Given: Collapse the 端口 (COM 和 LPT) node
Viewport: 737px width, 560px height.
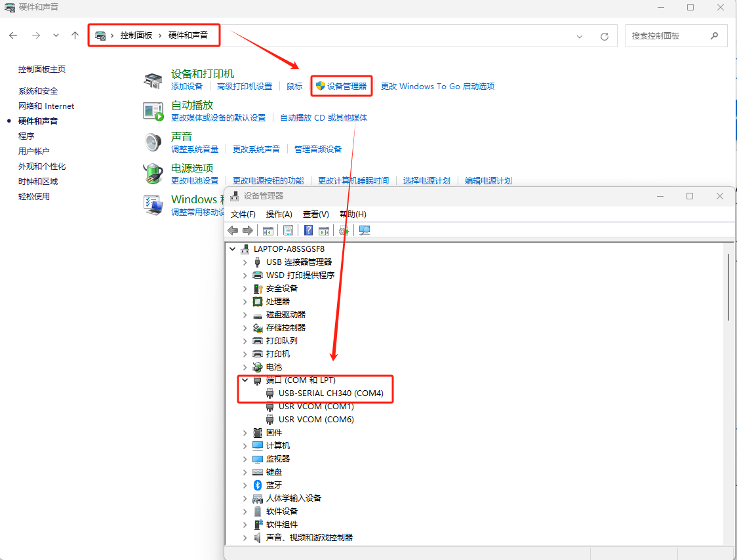Looking at the screenshot, I should (x=245, y=380).
